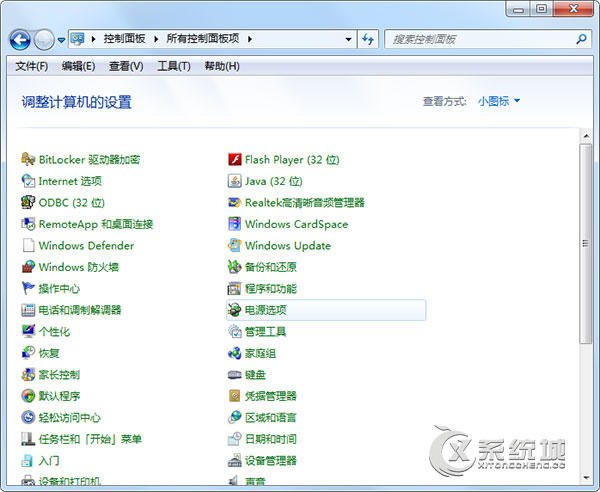
Task: Open the ODBC (32 位) icon
Action: point(28,202)
